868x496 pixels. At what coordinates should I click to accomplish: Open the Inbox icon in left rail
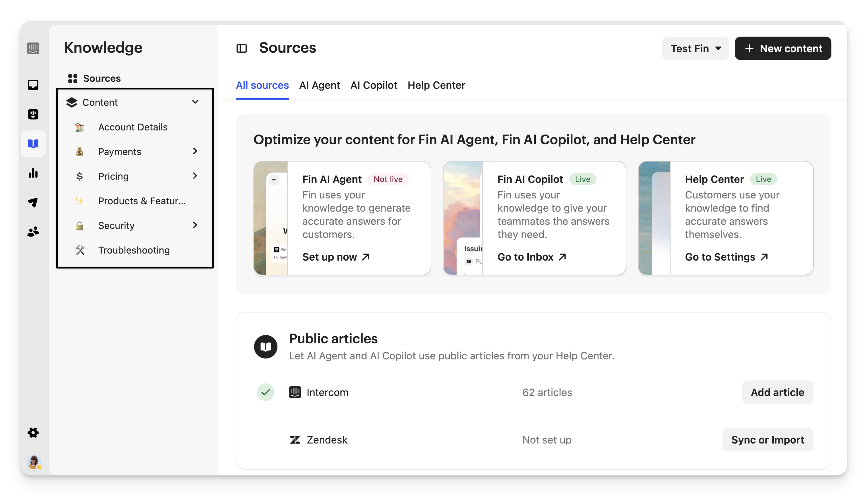(33, 85)
